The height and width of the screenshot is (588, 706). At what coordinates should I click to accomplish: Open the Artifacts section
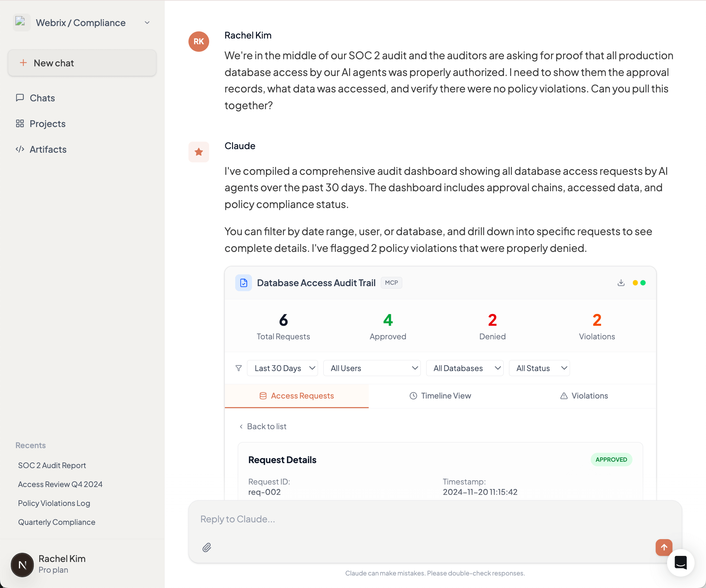point(48,149)
